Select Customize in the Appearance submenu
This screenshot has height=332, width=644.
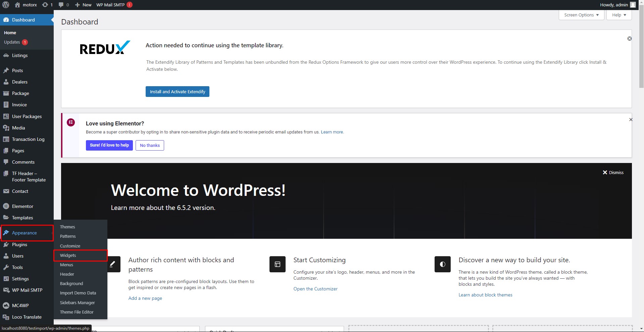pyautogui.click(x=70, y=246)
